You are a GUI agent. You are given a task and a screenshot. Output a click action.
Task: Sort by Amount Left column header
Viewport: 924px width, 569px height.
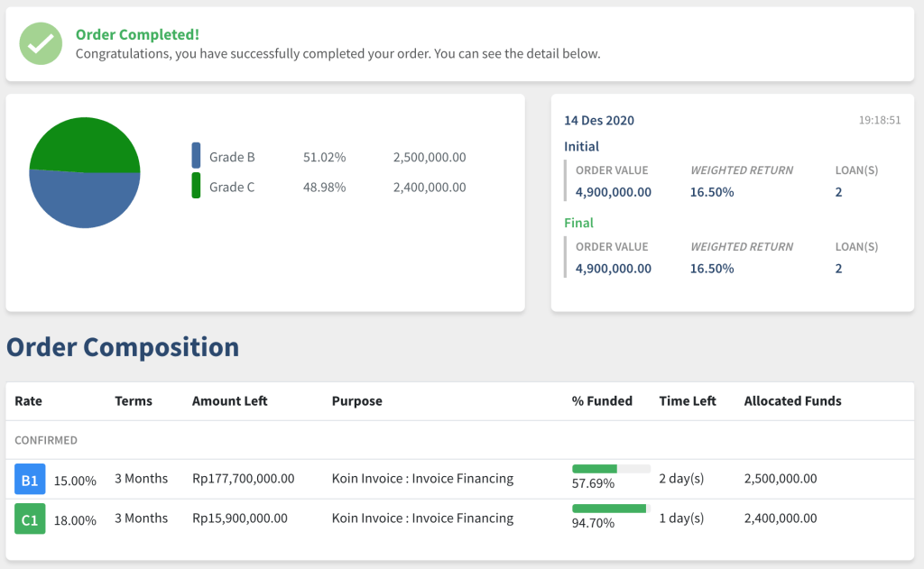pos(230,401)
